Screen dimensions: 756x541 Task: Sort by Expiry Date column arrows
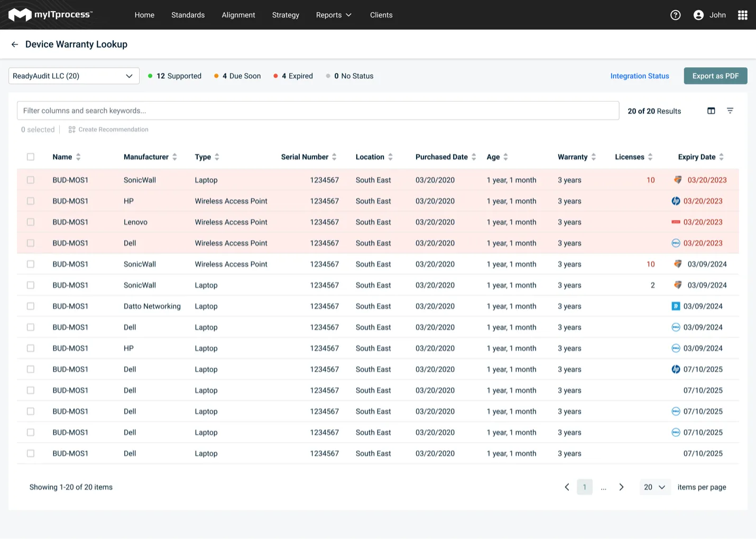click(x=721, y=157)
